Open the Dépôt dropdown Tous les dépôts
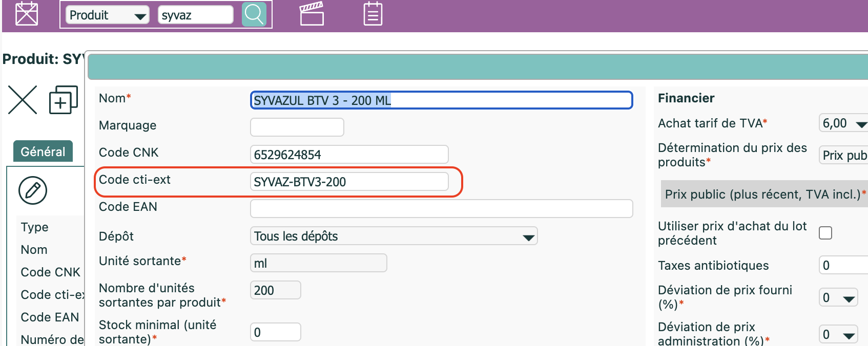Viewport: 868px width, 346px height. [x=394, y=236]
